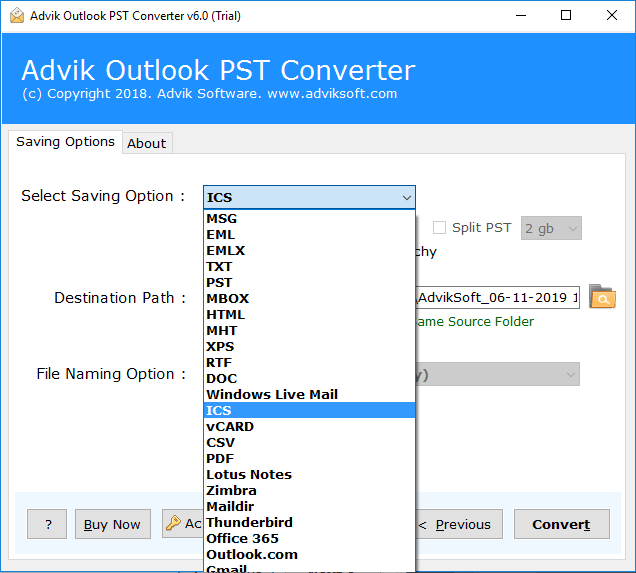
Task: Open help with the ? button
Action: coord(47,524)
